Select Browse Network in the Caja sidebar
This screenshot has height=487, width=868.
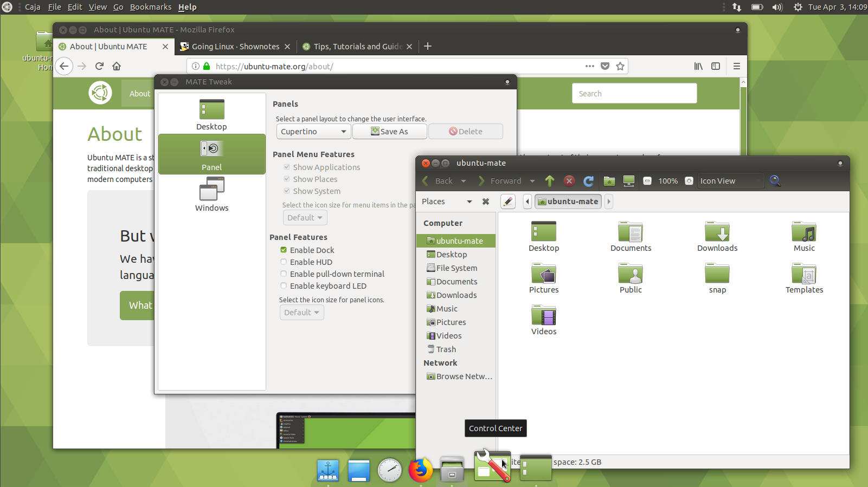[x=456, y=376]
